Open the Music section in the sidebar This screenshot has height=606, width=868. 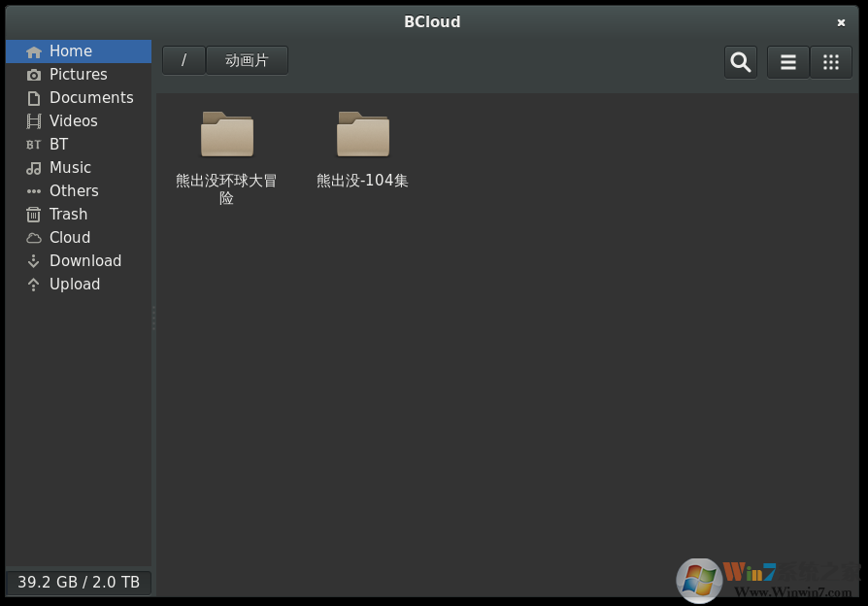tap(69, 167)
